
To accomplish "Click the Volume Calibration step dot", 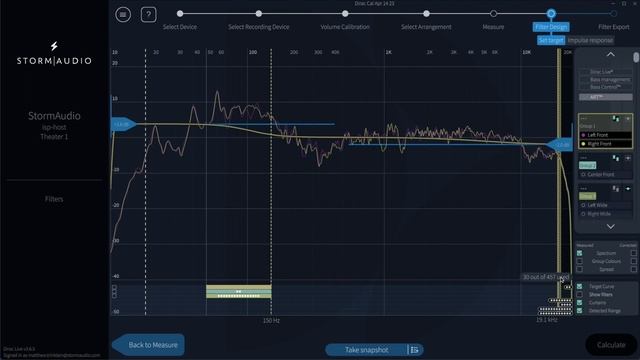I will point(345,14).
